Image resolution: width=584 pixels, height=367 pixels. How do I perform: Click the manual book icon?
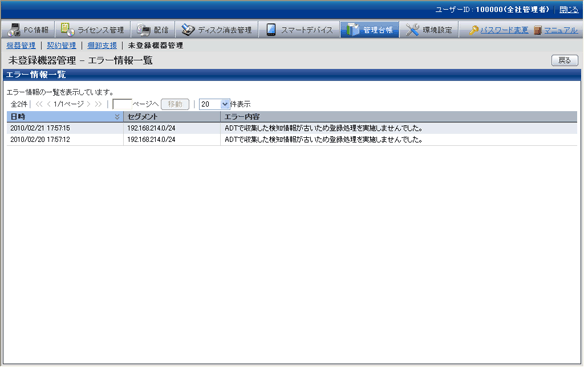(x=537, y=30)
